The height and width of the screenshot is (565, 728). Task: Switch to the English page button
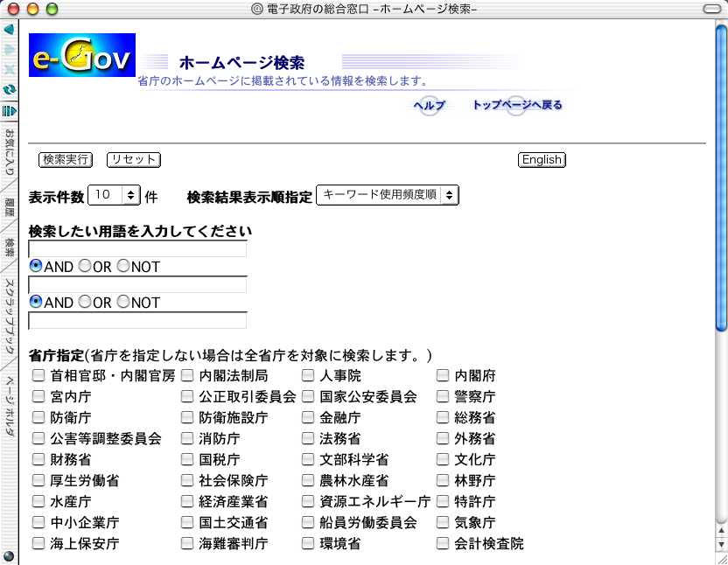542,160
